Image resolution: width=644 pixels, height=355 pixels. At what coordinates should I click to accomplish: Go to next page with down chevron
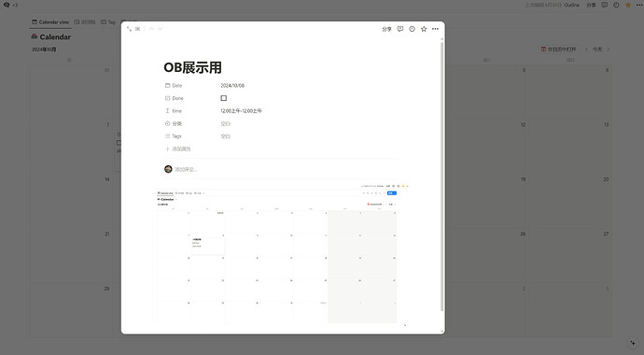[x=161, y=29]
